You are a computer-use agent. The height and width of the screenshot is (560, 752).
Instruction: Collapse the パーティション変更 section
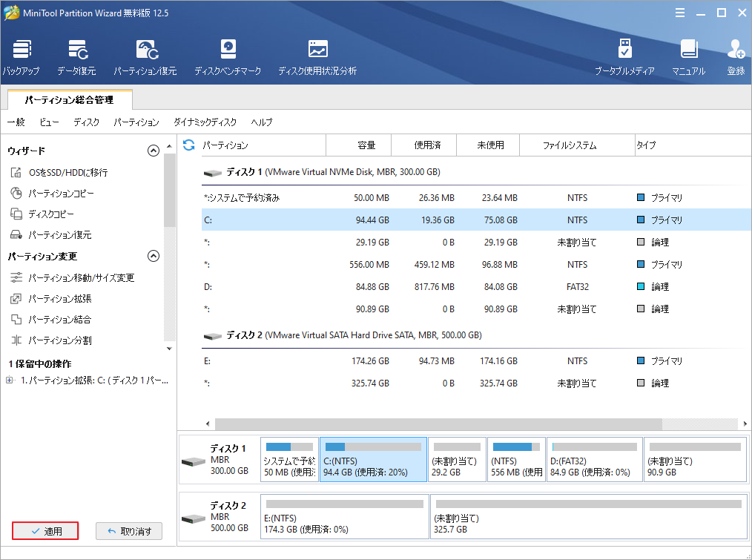click(x=154, y=256)
